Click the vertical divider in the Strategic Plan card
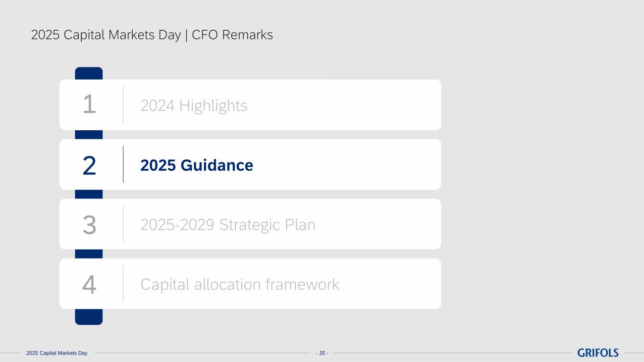 coord(123,224)
